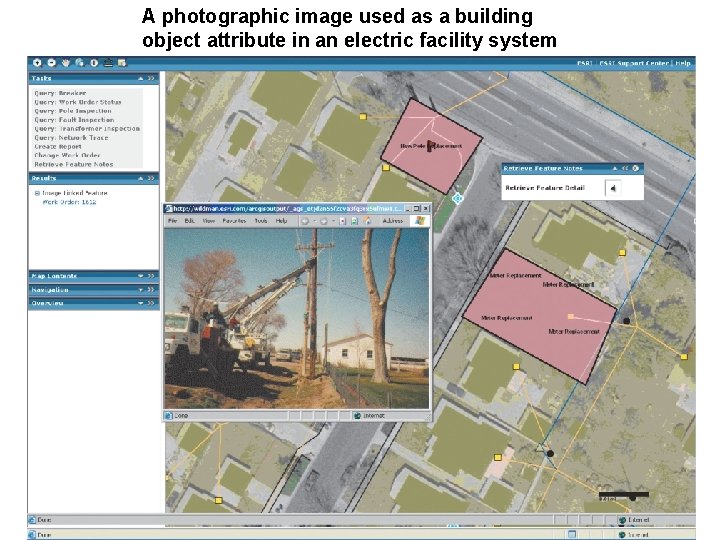Click the Overview panel header
Viewport: 720px width, 540px height.
point(94,303)
